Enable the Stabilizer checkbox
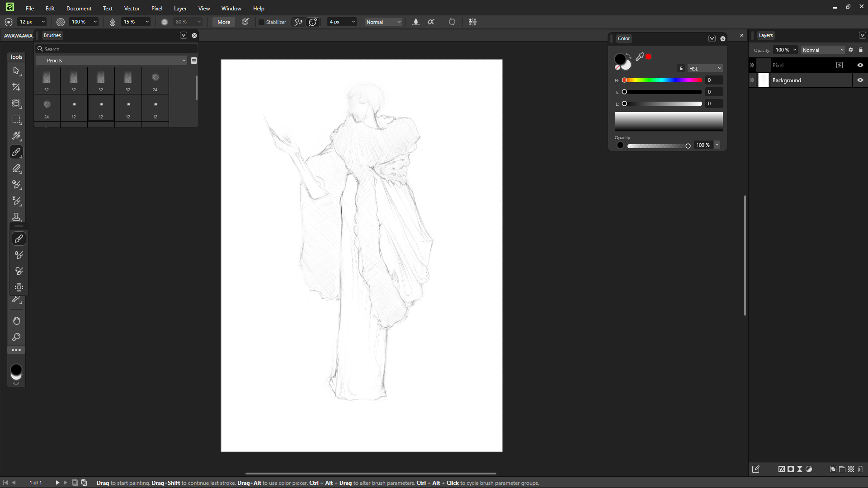This screenshot has width=868, height=488. (x=261, y=22)
